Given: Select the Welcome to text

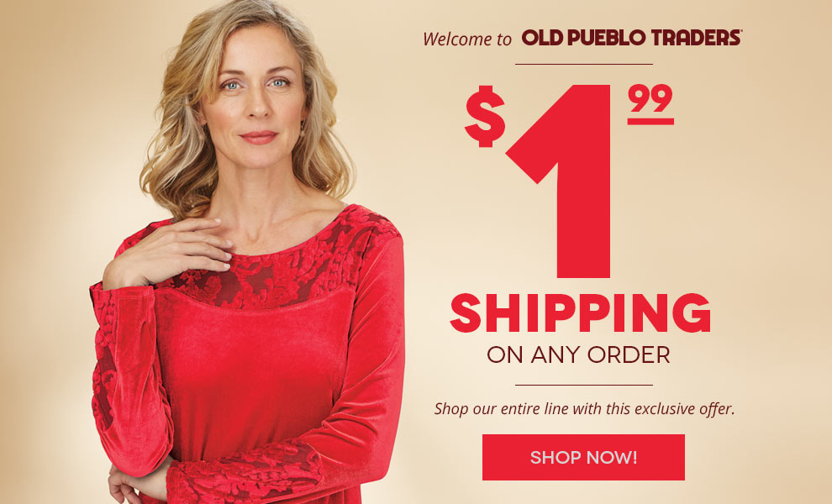Looking at the screenshot, I should (x=467, y=39).
